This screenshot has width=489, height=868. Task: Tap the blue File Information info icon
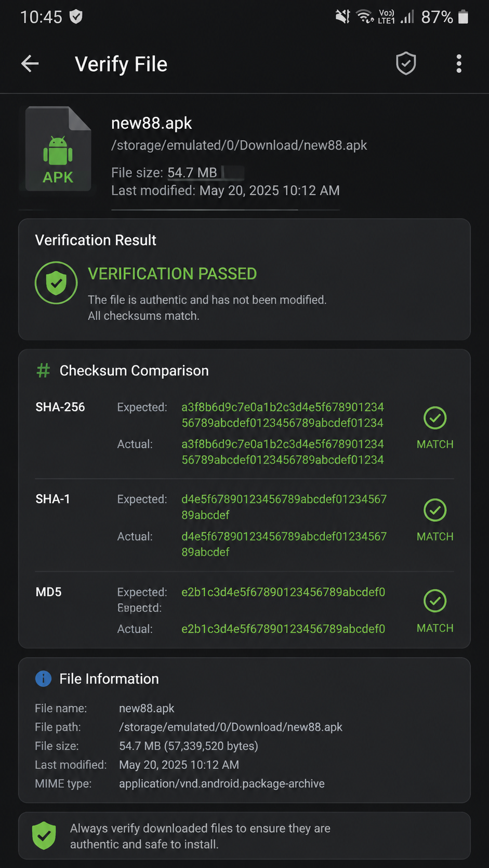[x=43, y=679]
